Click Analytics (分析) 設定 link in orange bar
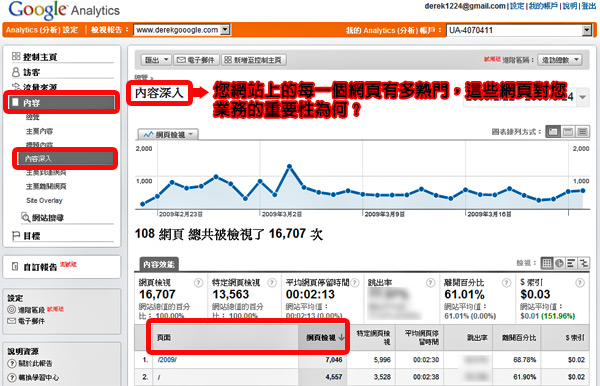 (42, 30)
